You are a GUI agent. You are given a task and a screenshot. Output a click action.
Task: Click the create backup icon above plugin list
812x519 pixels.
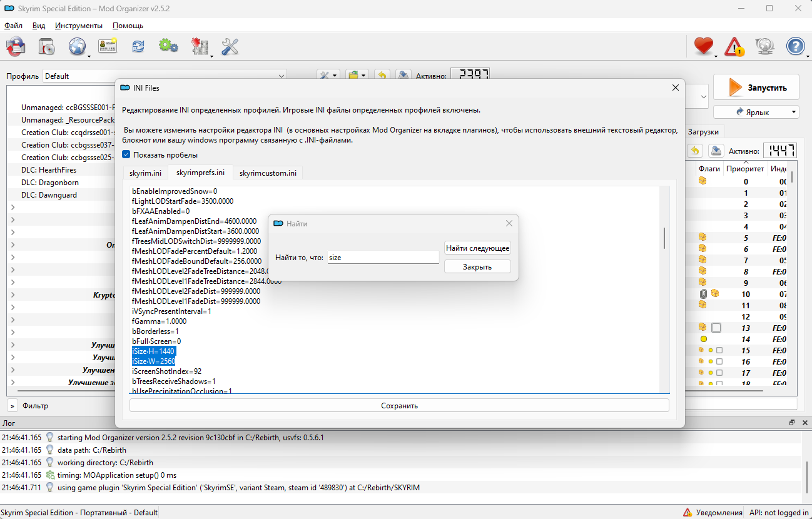[716, 151]
